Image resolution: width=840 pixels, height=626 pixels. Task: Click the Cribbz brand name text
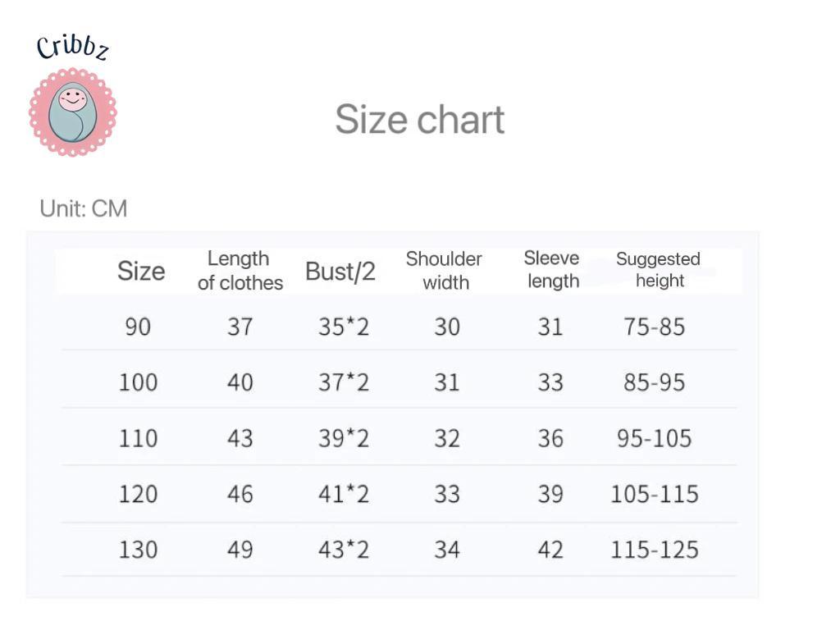pyautogui.click(x=72, y=47)
